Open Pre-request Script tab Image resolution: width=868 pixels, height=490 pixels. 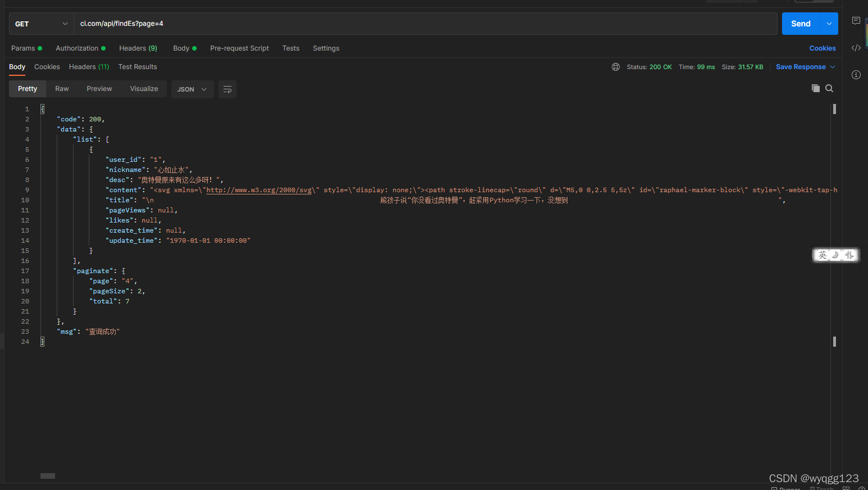tap(239, 48)
